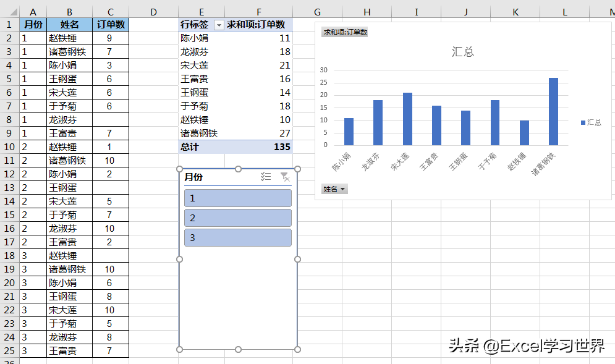Click the vertical axis value 30

324,70
